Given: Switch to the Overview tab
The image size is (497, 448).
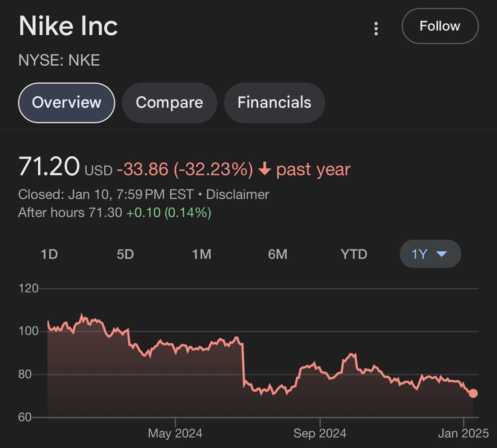Looking at the screenshot, I should coord(67,102).
